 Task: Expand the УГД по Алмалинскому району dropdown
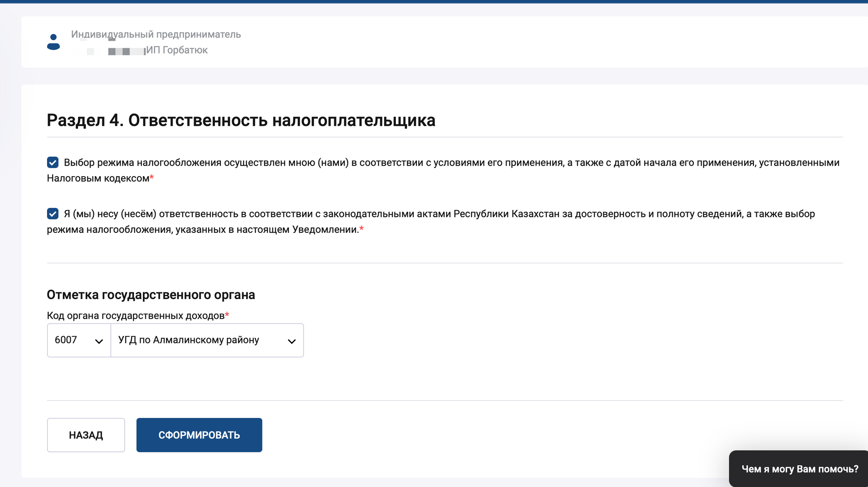(x=207, y=340)
